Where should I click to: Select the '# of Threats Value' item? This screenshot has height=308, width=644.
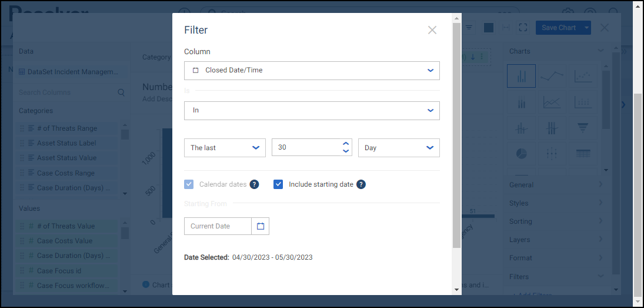pyautogui.click(x=67, y=226)
